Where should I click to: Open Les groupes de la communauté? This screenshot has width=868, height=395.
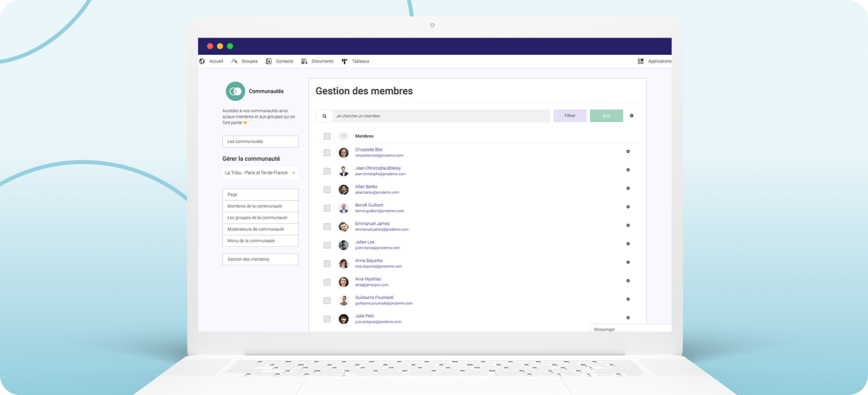click(x=260, y=217)
